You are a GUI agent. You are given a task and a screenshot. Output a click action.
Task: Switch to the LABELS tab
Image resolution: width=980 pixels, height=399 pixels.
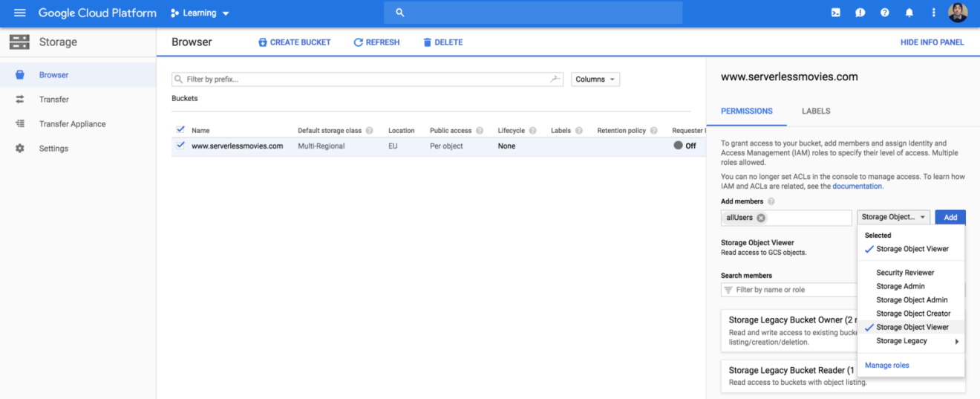tap(816, 111)
